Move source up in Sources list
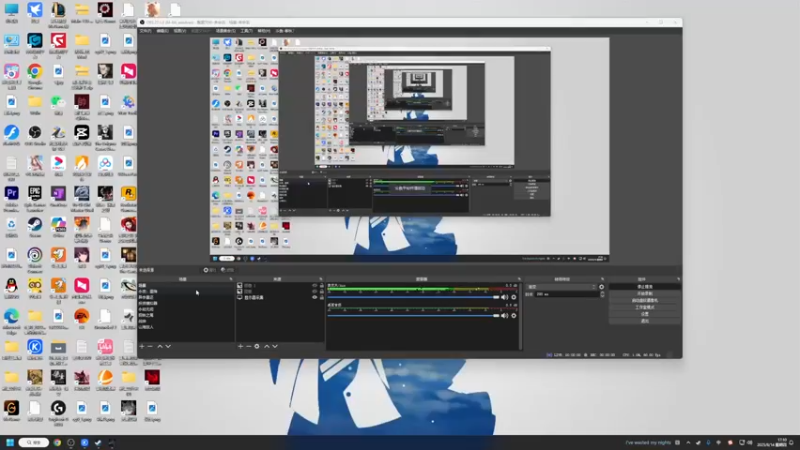Screen dimensions: 800x450 (x=266, y=346)
